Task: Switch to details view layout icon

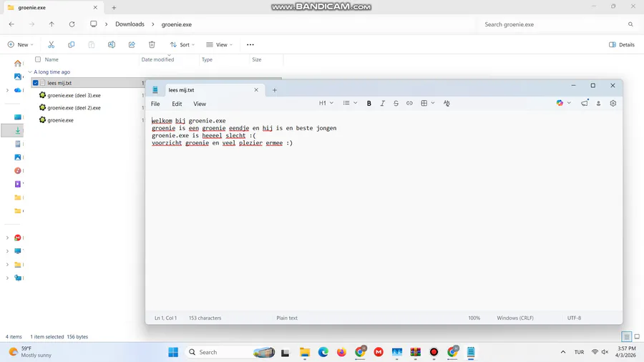Action: coord(626,336)
